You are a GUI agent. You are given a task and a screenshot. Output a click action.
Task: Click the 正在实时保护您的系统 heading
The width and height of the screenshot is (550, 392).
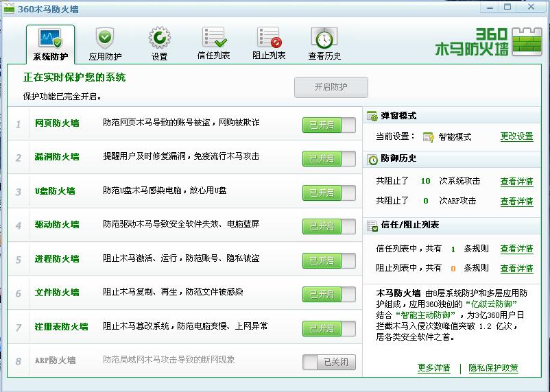74,77
